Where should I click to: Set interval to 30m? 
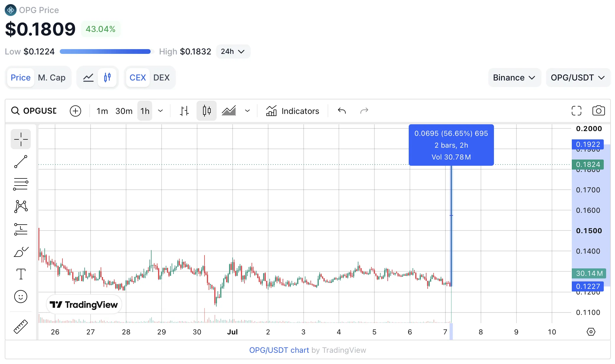click(124, 111)
